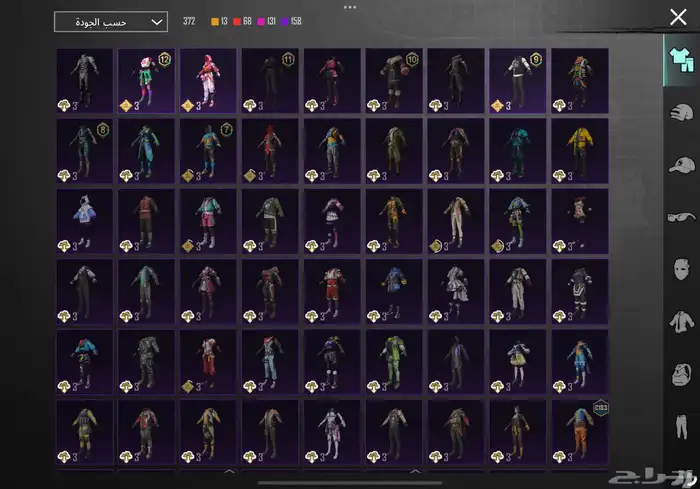Viewport: 700px width, 489px height.
Task: Select the cap headwear category icon
Action: (x=681, y=165)
